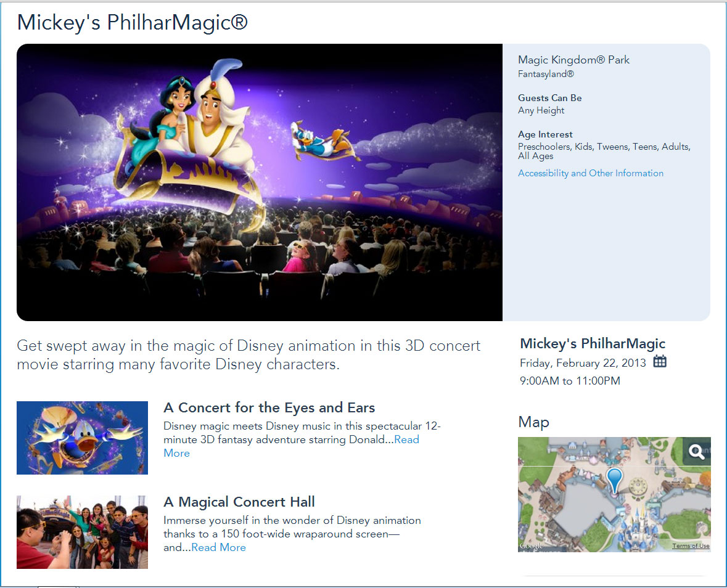Viewport: 727px width, 588px height.
Task: Select the A Magical Concert Hall heading
Action: click(239, 502)
